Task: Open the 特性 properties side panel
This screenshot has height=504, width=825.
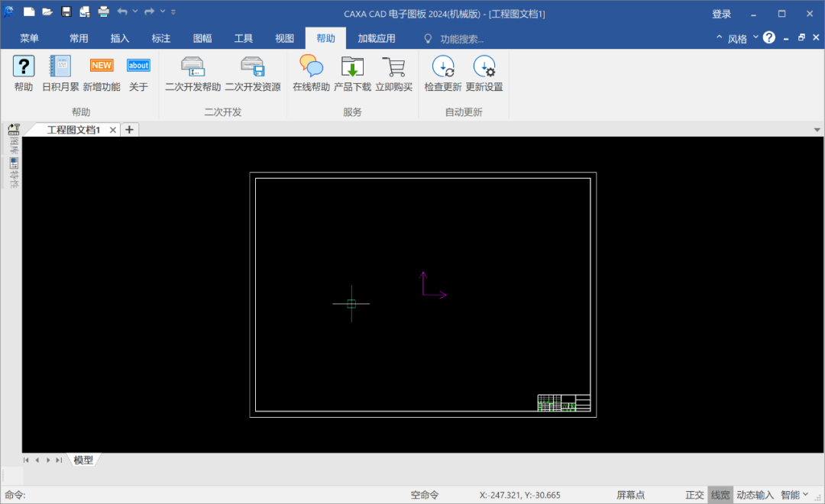Action: click(x=15, y=173)
